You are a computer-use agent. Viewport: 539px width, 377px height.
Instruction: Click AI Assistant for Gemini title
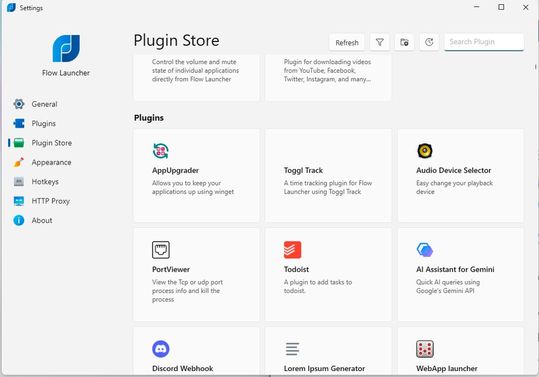[455, 269]
